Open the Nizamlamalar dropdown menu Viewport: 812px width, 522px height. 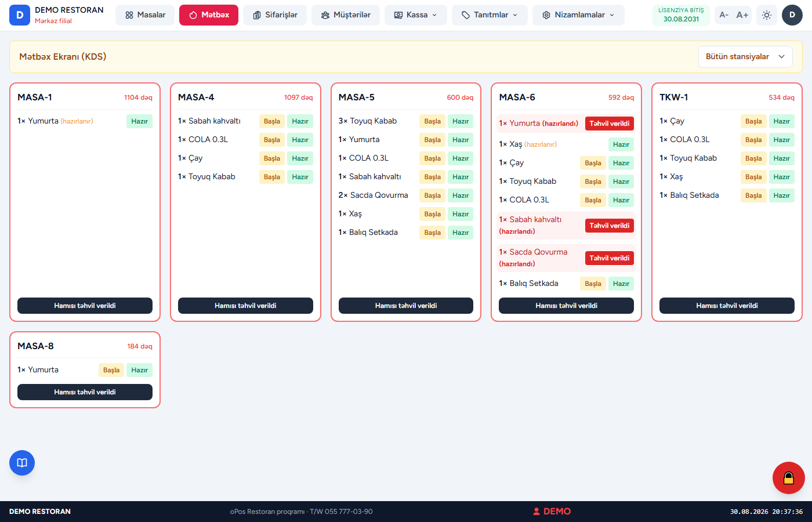579,15
